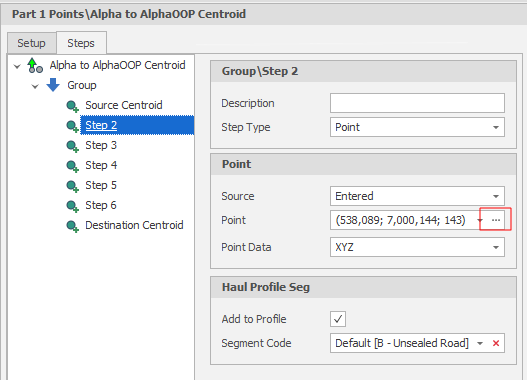The width and height of the screenshot is (527, 380).
Task: Click the blue Group arrow icon
Action: coord(53,85)
